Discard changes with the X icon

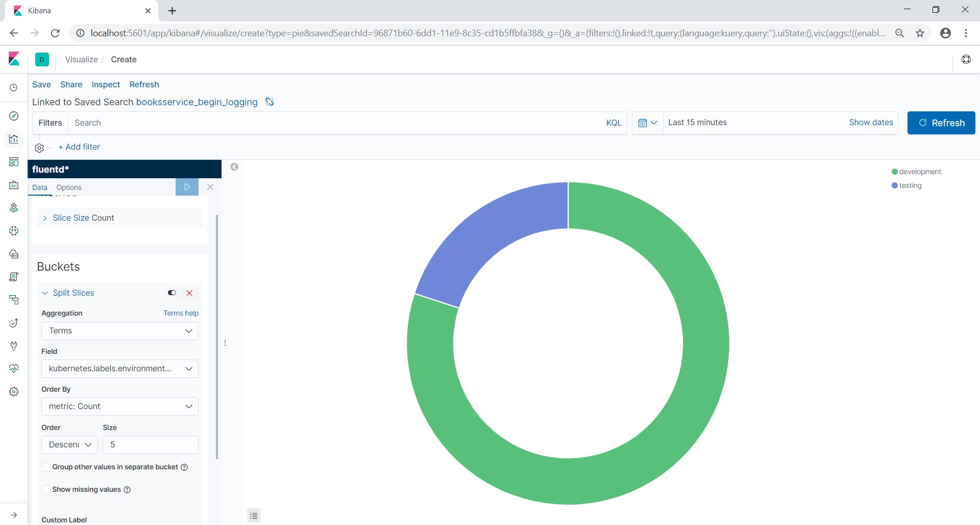(x=210, y=187)
